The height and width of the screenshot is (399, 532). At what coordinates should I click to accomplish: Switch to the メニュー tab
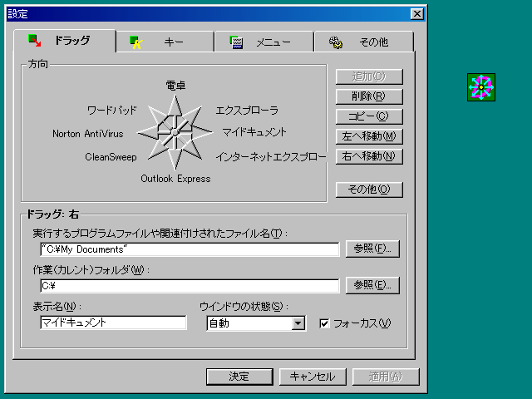click(264, 42)
